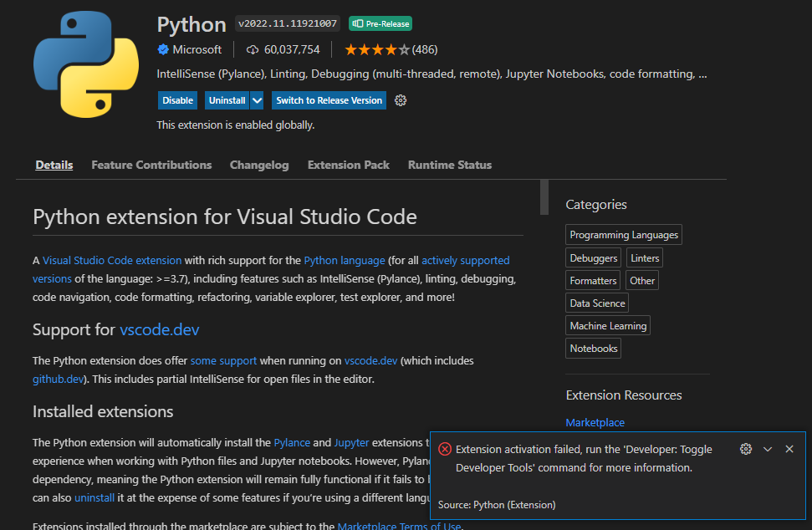Viewport: 812px width, 530px height.
Task: Open the Runtime Status tab
Action: 450,165
